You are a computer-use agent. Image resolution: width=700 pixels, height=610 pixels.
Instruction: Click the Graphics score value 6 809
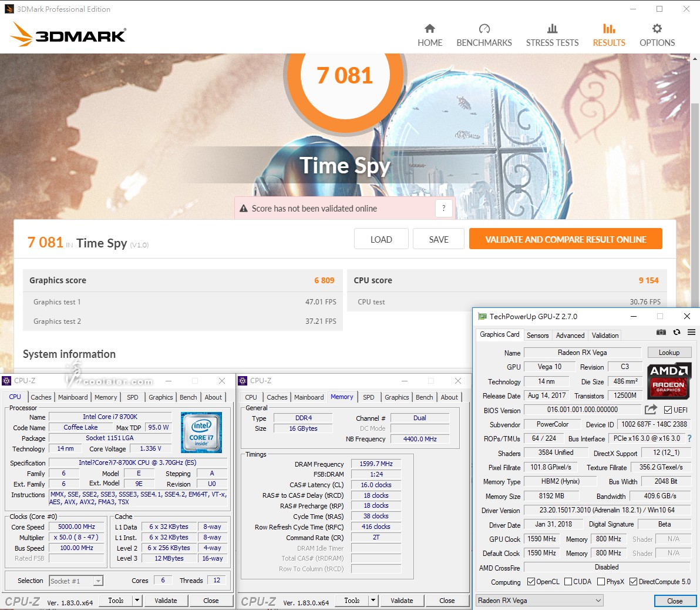[324, 280]
